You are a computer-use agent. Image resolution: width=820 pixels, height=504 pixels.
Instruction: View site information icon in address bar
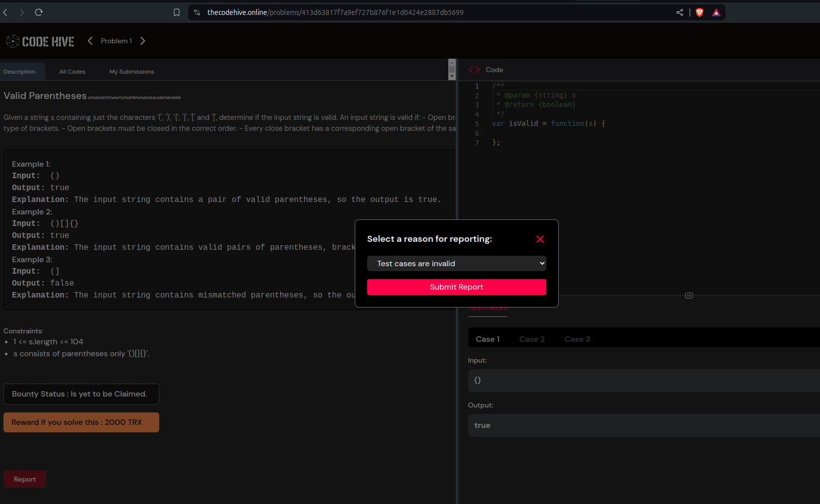point(197,12)
